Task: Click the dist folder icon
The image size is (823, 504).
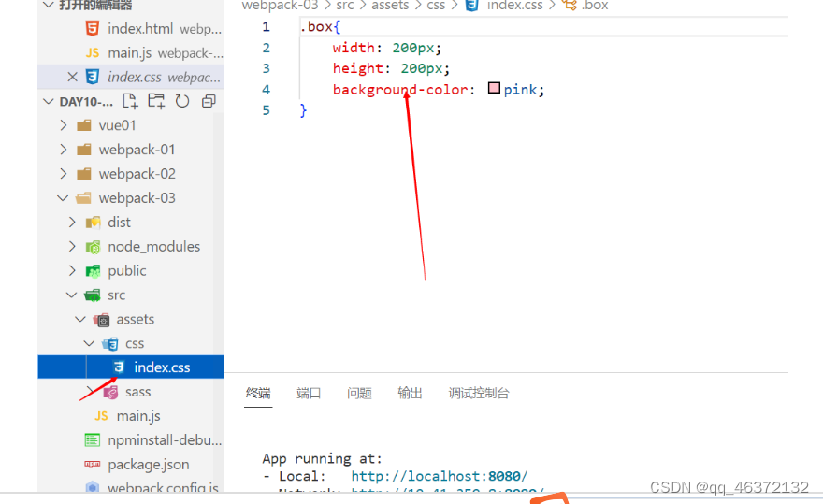Action: point(93,223)
